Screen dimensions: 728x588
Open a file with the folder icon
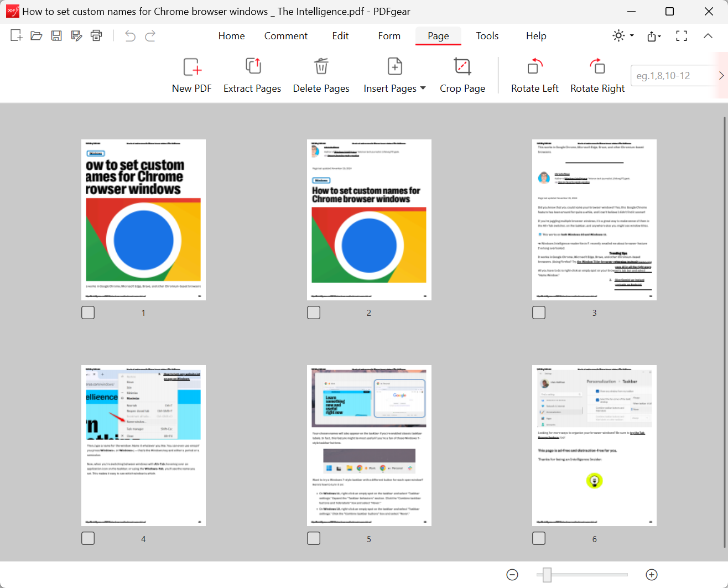pos(37,36)
